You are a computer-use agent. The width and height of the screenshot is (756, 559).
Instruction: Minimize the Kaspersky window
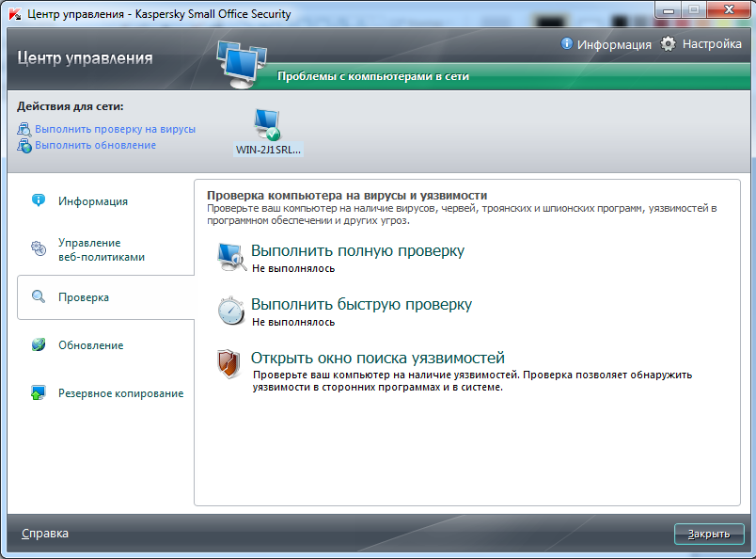pos(669,9)
